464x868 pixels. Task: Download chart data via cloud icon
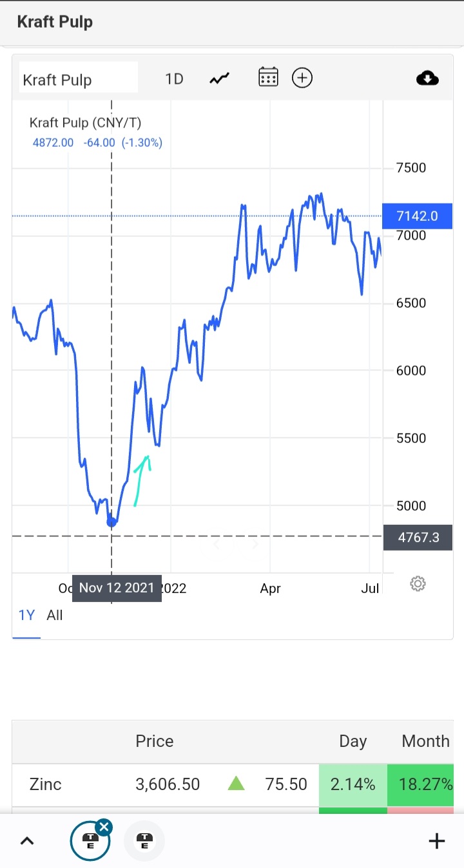pos(427,79)
